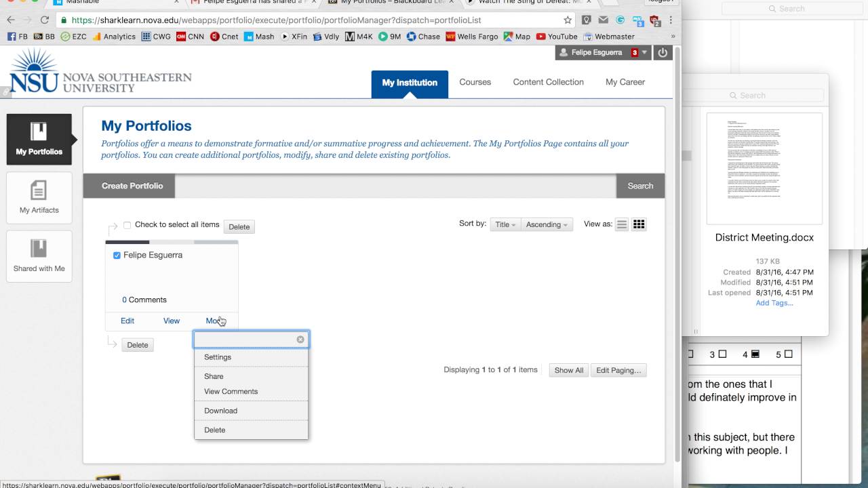868x488 pixels.
Task: Open the YouTube bookmark
Action: coord(557,37)
